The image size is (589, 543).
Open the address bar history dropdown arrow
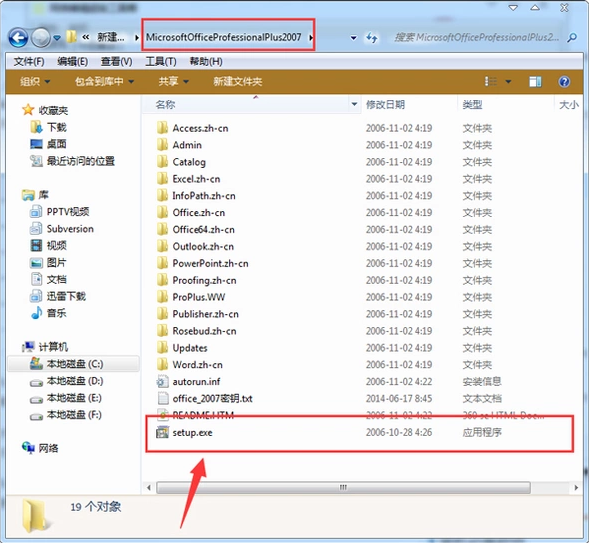pos(353,38)
